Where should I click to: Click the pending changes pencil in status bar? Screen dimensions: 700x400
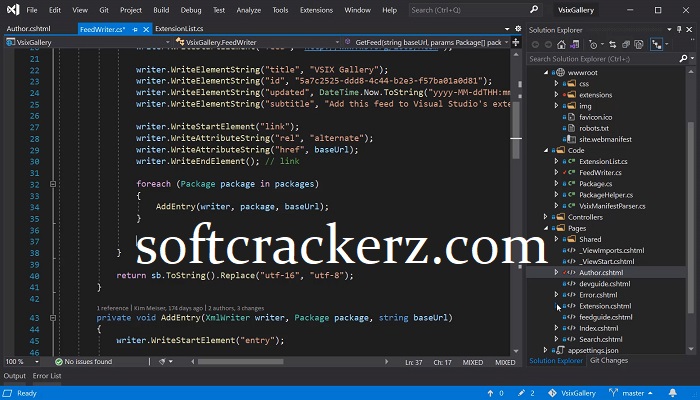521,393
